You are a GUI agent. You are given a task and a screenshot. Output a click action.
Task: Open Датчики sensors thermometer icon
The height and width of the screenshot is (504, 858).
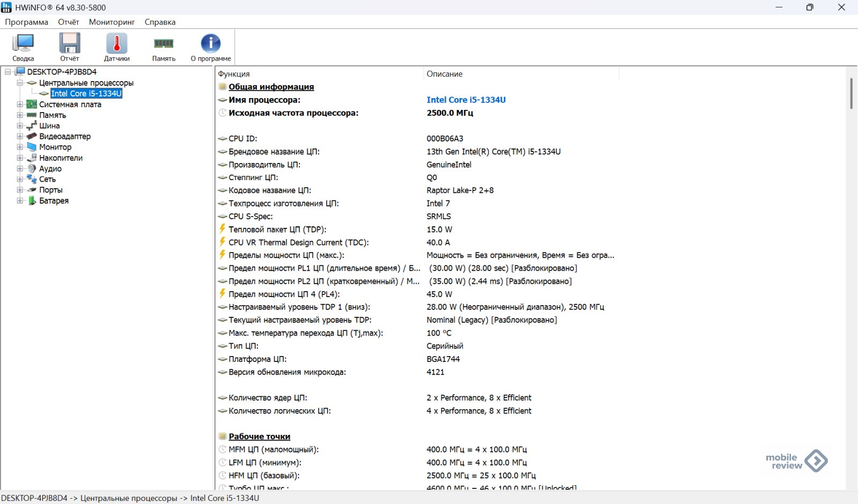pos(116,47)
